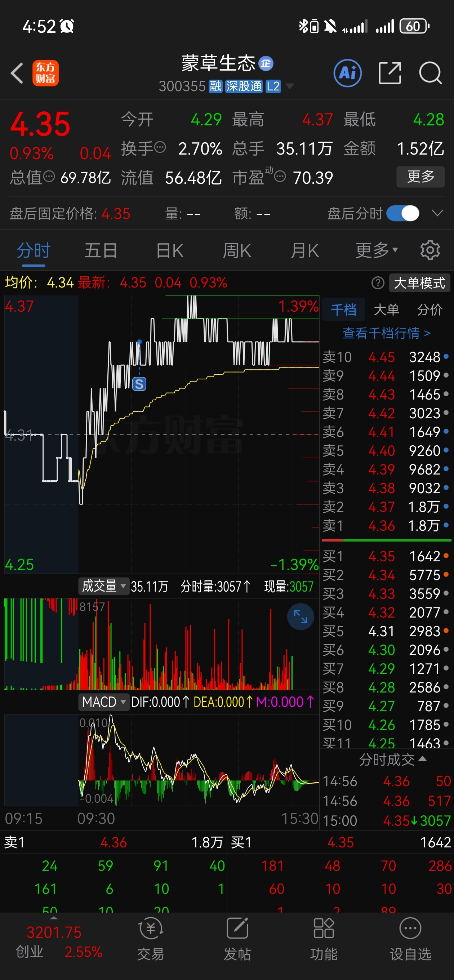Switch to the 日K tab

[x=170, y=251]
